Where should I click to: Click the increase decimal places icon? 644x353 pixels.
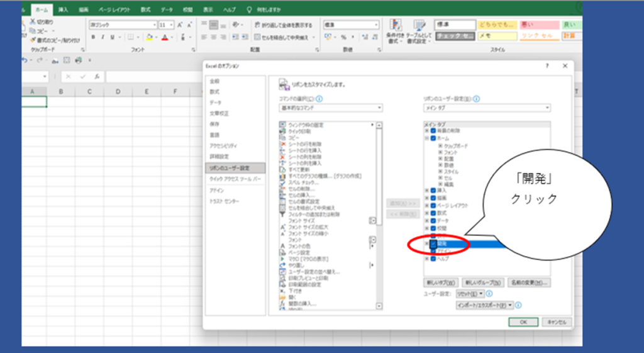tap(365, 37)
